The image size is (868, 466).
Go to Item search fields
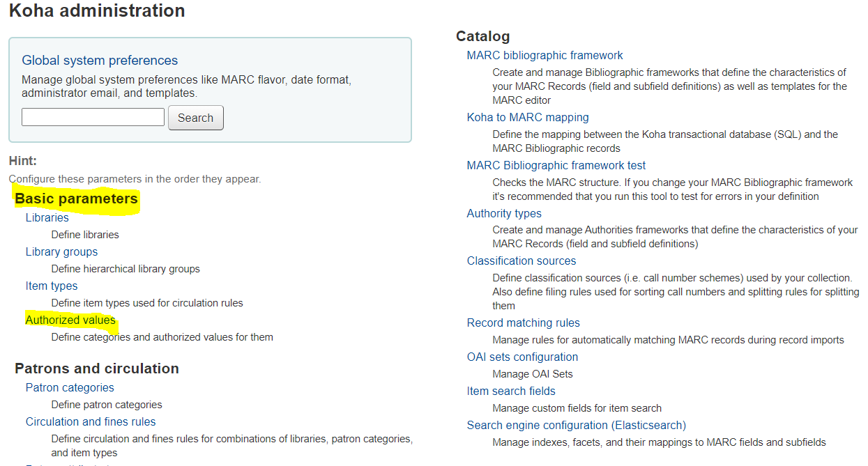click(511, 391)
